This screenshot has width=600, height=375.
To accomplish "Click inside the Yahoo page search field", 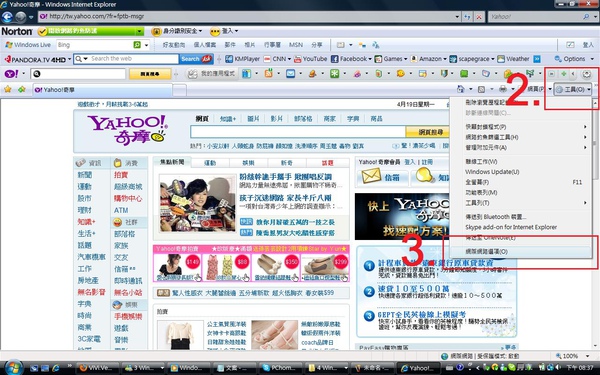I will pos(298,132).
